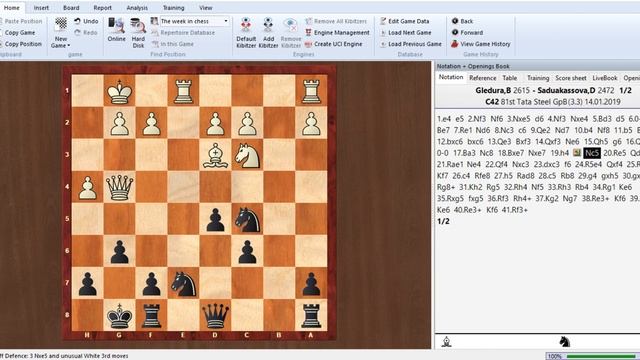Click the Back navigation button
Image resolution: width=640 pixels, height=360 pixels.
tap(462, 21)
